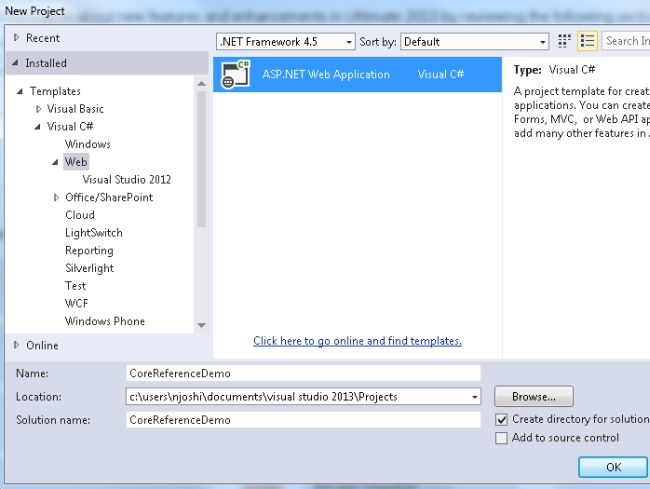
Task: Click the tree scroll down arrow
Action: pyautogui.click(x=201, y=325)
